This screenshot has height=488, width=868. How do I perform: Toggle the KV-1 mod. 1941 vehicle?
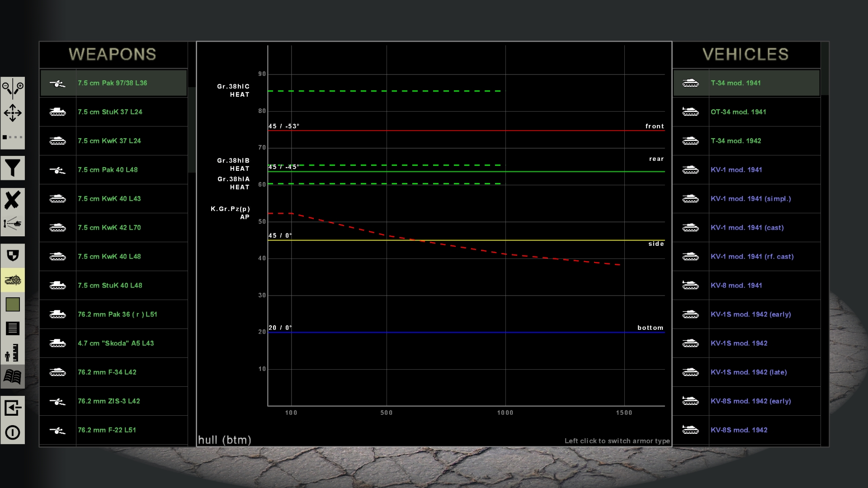click(x=746, y=170)
